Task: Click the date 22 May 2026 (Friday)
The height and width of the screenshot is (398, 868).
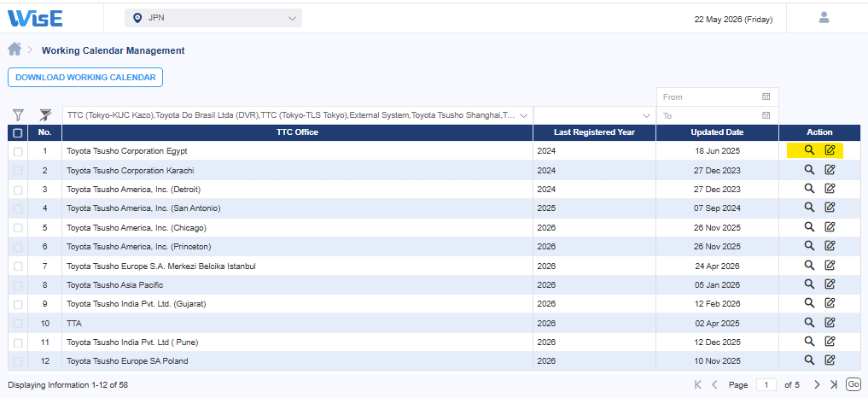Action: (x=733, y=19)
